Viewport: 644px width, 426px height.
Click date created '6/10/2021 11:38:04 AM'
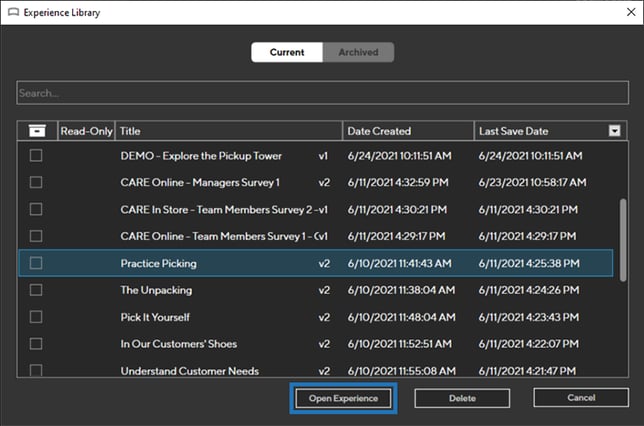(401, 290)
